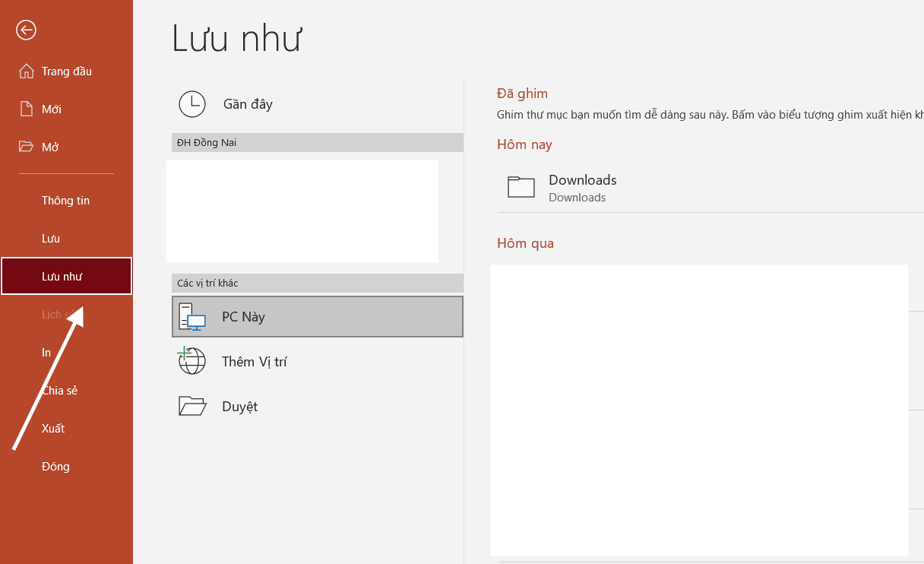Open the Trang đầu home page
This screenshot has width=924, height=564.
(66, 71)
